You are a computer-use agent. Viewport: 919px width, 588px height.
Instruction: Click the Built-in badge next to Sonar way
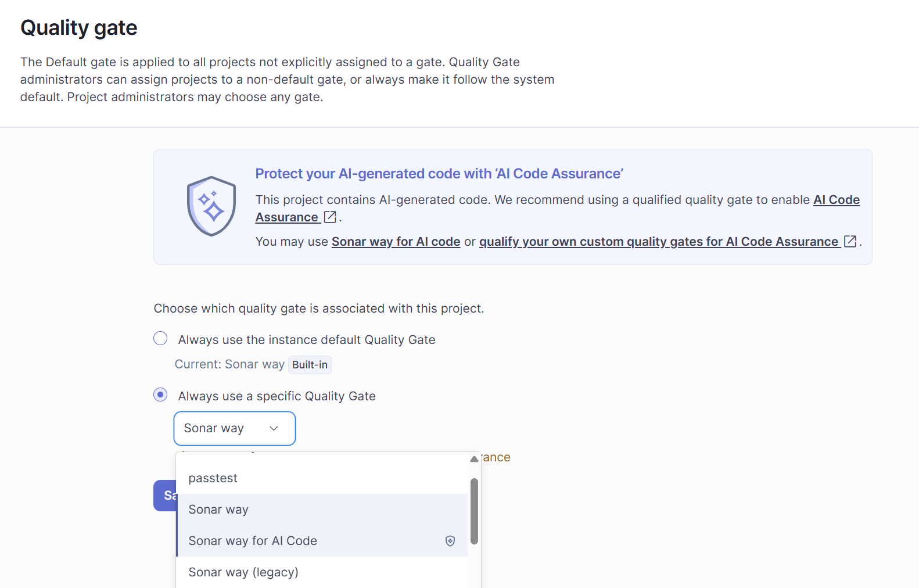(310, 365)
